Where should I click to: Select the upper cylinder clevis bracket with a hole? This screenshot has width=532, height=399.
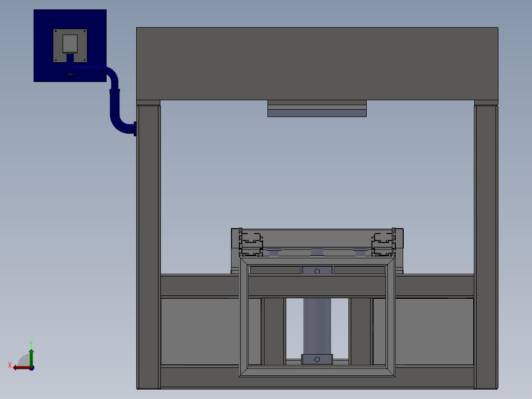tap(317, 271)
